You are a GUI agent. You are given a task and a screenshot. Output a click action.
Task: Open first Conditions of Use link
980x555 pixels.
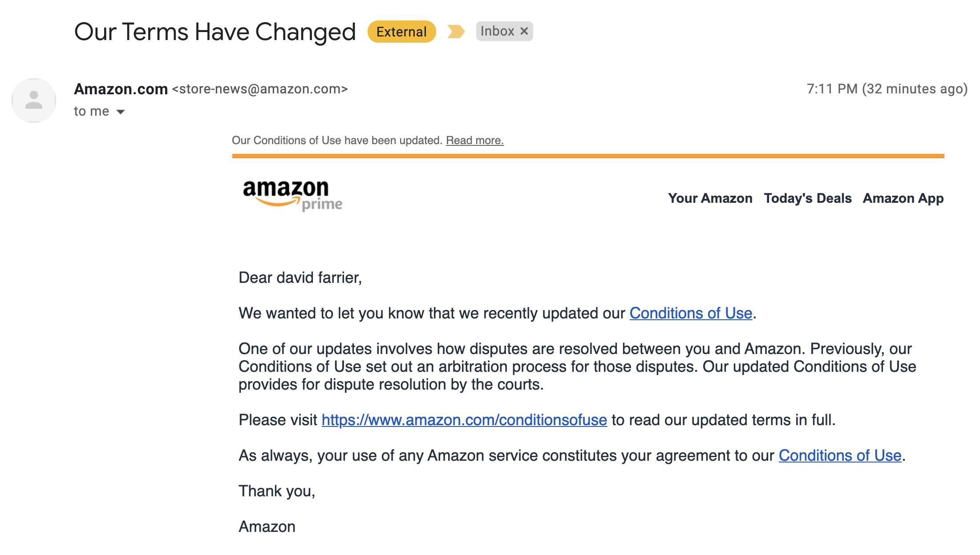click(691, 314)
